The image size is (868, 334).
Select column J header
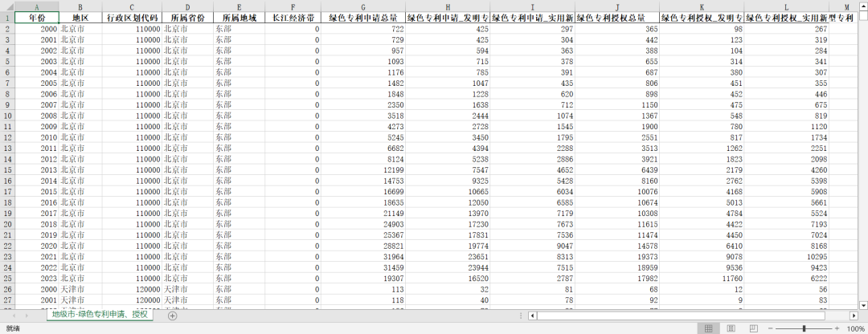point(617,7)
